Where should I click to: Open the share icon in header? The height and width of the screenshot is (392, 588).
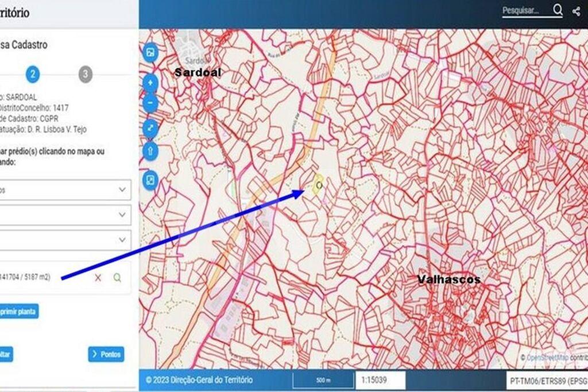(x=576, y=11)
